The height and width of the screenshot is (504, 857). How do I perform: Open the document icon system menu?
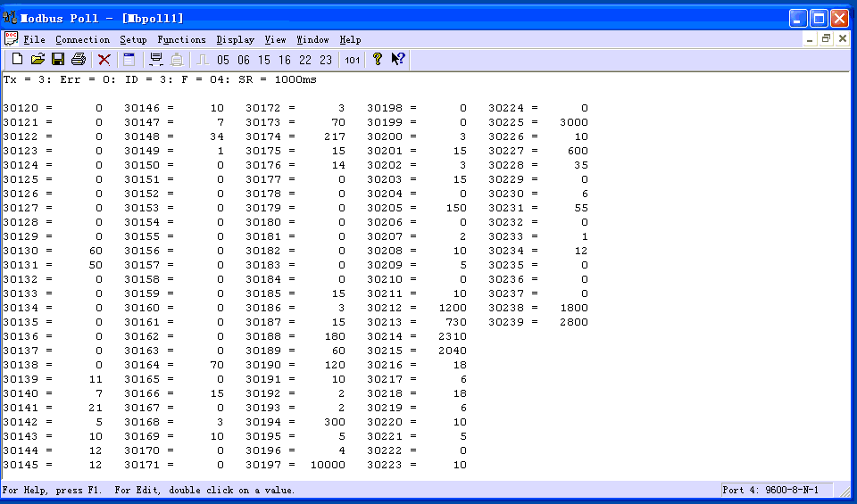coord(11,38)
